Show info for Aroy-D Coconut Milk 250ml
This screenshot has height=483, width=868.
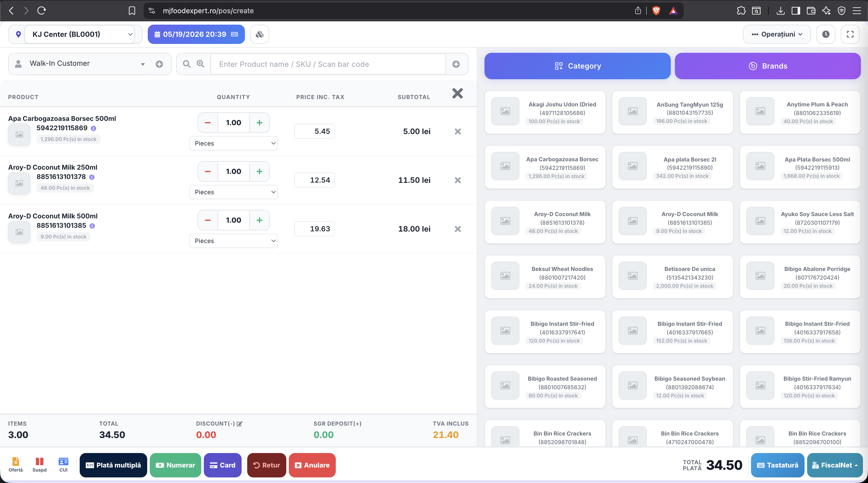[92, 177]
